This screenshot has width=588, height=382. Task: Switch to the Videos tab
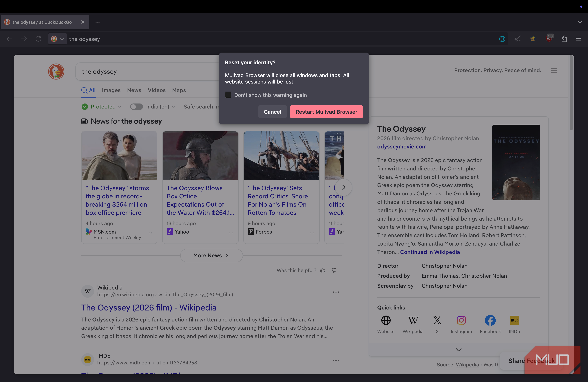pos(157,90)
